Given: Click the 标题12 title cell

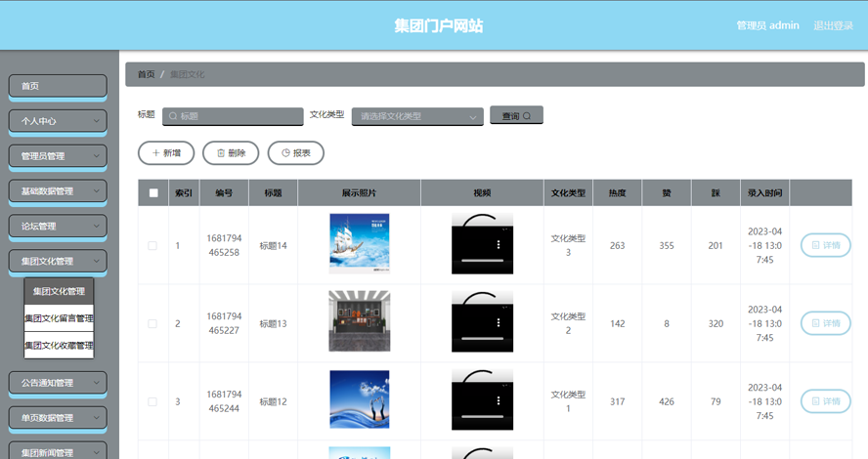Looking at the screenshot, I should (273, 401).
